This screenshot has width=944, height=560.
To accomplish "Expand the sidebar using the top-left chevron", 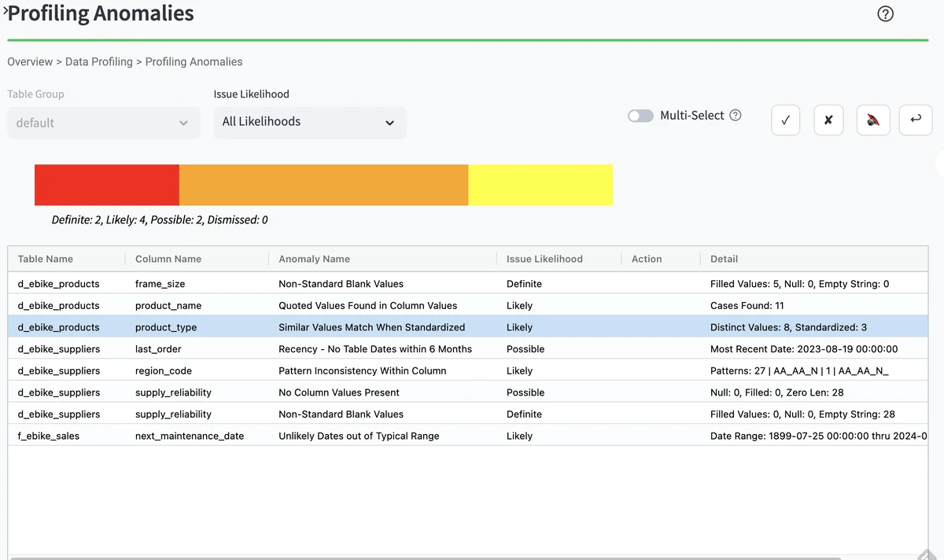I will [x=5, y=9].
